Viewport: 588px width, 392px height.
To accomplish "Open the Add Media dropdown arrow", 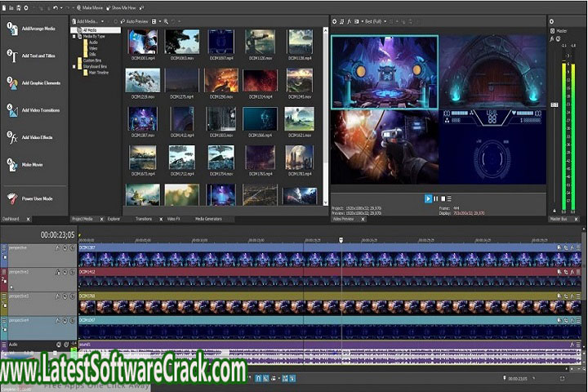I will click(x=102, y=21).
